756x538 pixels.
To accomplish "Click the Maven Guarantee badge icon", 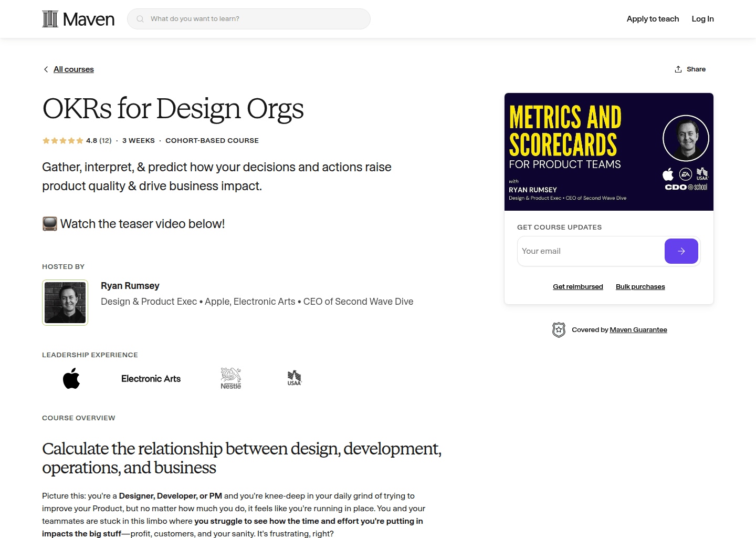I will [559, 329].
